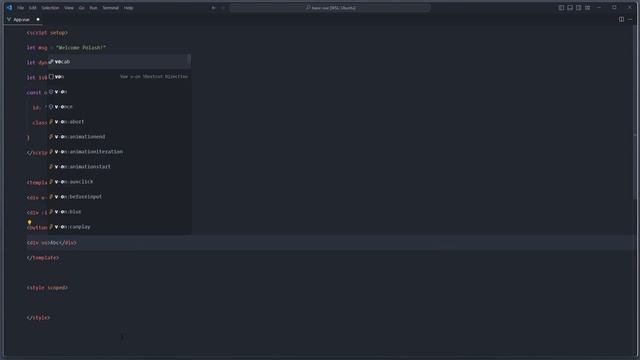Open the customize layout icon

[x=587, y=8]
